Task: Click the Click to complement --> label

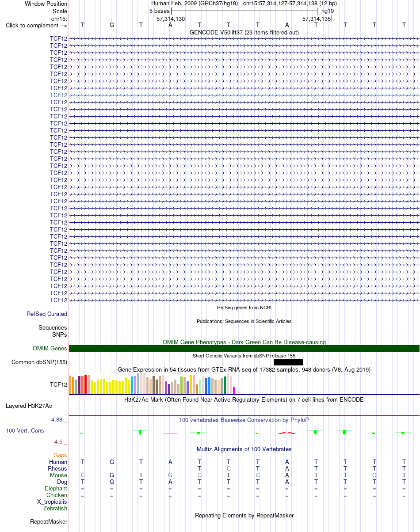Action: [x=36, y=25]
